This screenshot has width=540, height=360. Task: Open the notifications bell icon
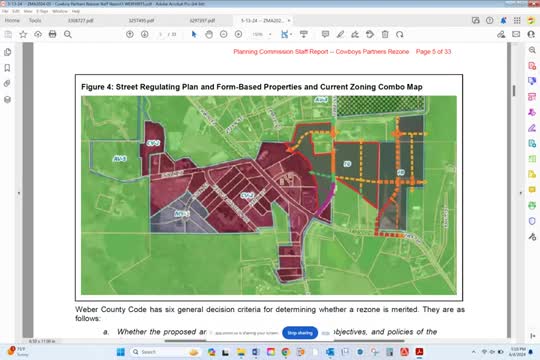pos(503,20)
